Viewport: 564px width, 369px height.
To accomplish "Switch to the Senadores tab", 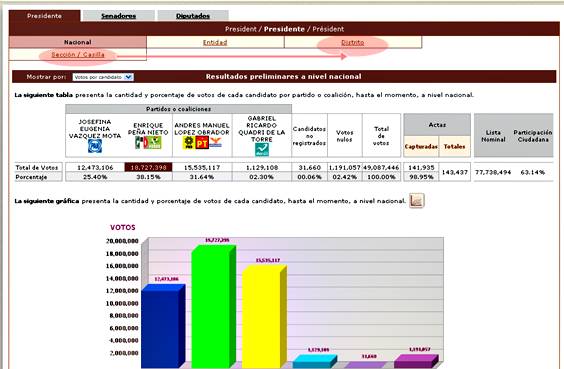I will [118, 16].
